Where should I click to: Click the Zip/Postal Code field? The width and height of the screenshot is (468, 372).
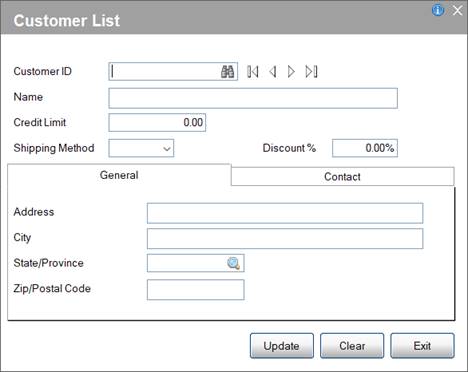pos(196,290)
